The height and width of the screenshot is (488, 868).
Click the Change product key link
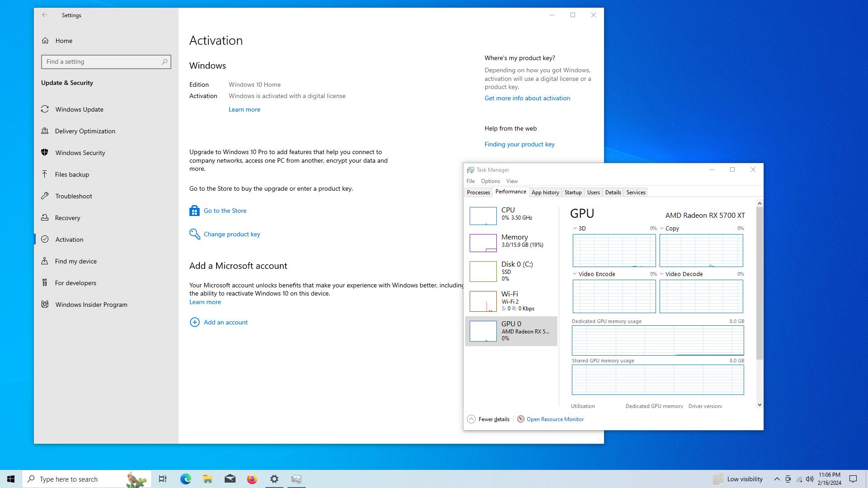(232, 234)
